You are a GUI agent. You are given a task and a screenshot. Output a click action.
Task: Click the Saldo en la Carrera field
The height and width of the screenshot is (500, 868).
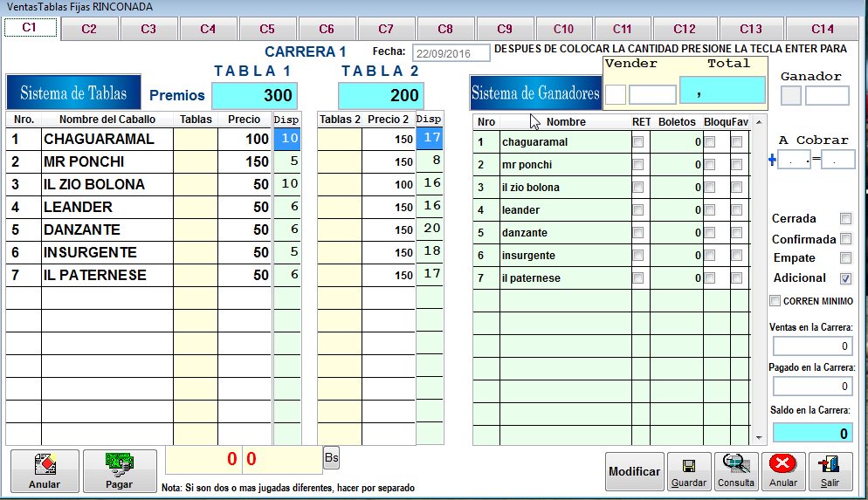[813, 433]
